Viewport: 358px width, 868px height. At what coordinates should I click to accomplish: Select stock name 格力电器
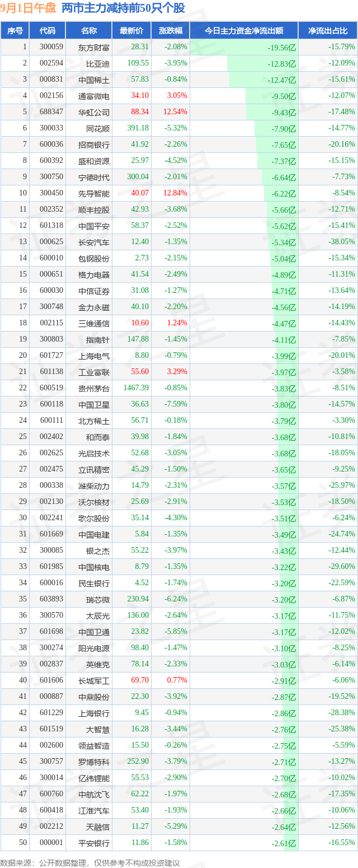95,274
